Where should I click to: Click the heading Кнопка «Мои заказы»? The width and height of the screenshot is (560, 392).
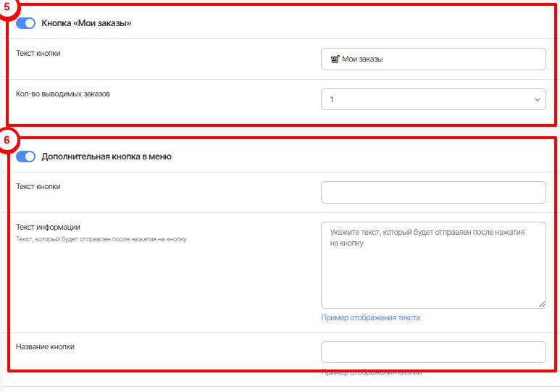click(86, 23)
